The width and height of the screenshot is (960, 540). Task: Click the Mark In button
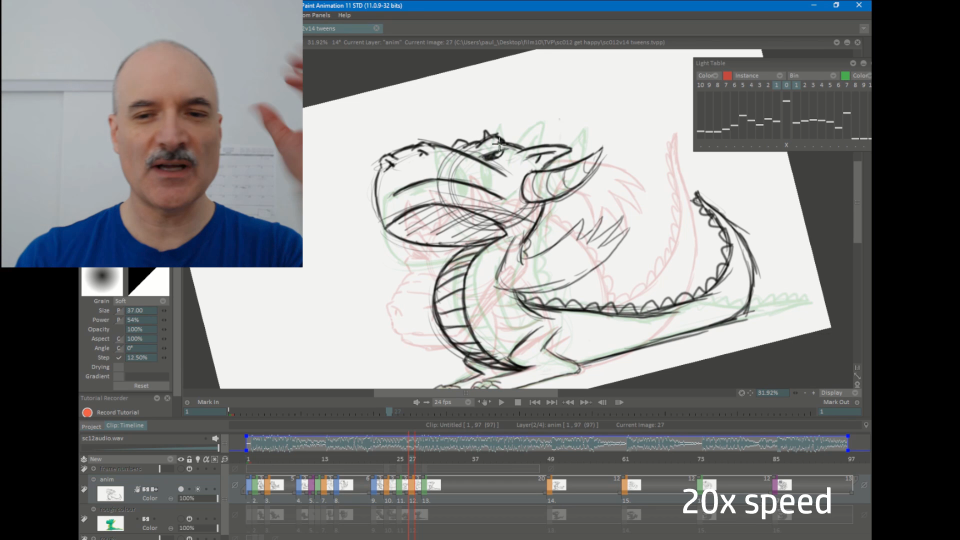208,402
